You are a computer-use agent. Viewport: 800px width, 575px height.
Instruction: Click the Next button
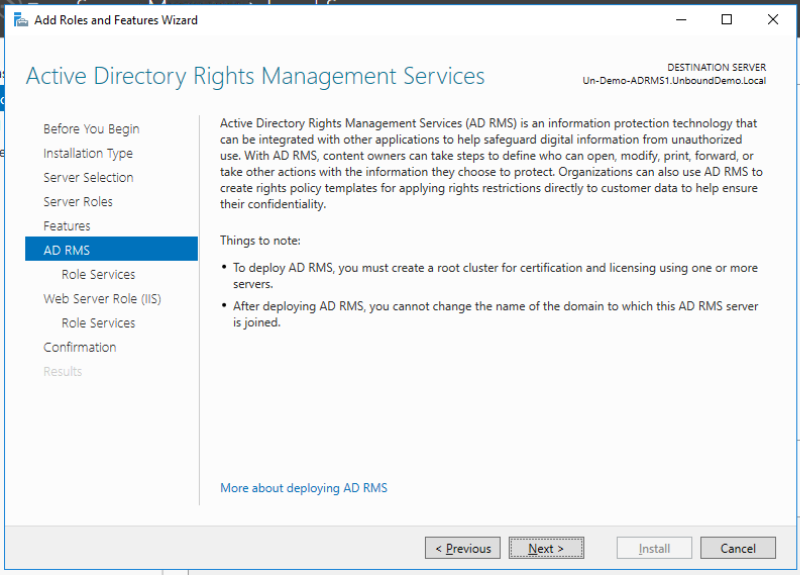pos(546,548)
